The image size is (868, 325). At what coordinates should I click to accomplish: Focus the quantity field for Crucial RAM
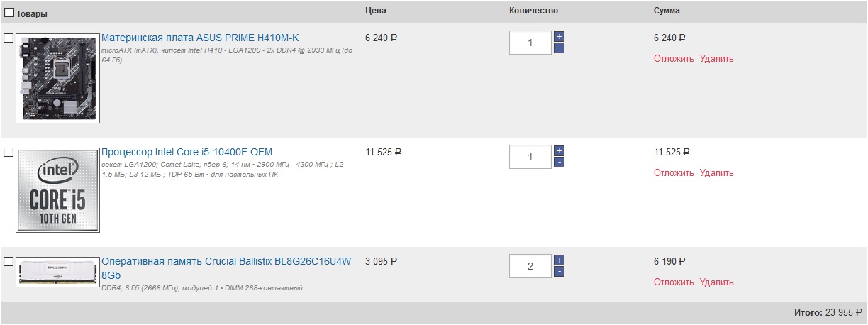pos(530,267)
